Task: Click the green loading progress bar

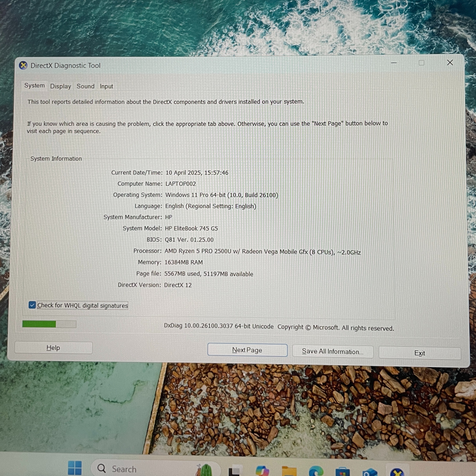Action: (x=49, y=324)
